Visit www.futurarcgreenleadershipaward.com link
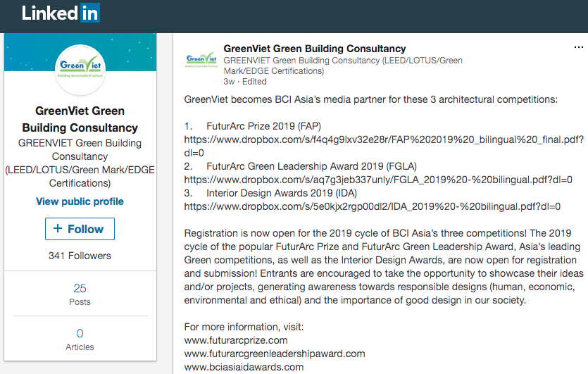The width and height of the screenshot is (588, 374). tap(275, 354)
